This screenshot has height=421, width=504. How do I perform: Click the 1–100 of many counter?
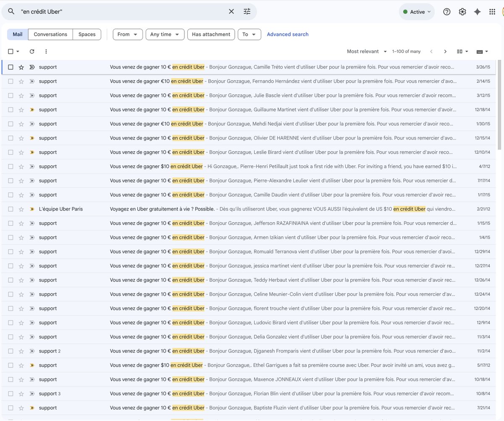tap(406, 51)
